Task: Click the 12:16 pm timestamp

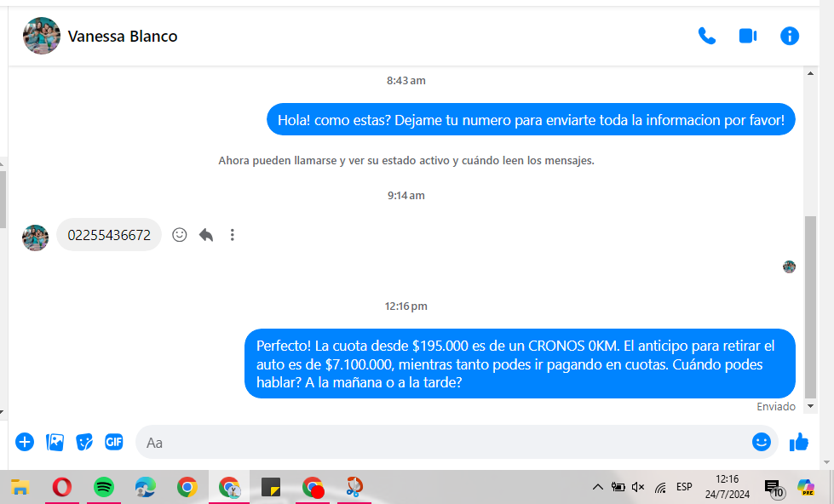Action: point(405,306)
